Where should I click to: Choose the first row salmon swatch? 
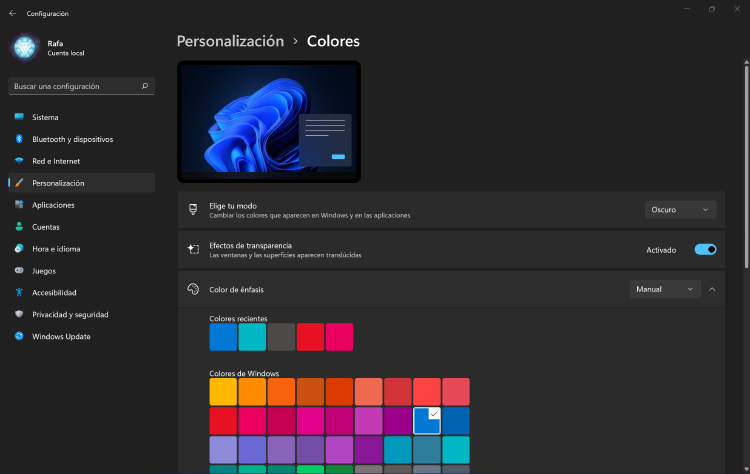(369, 392)
